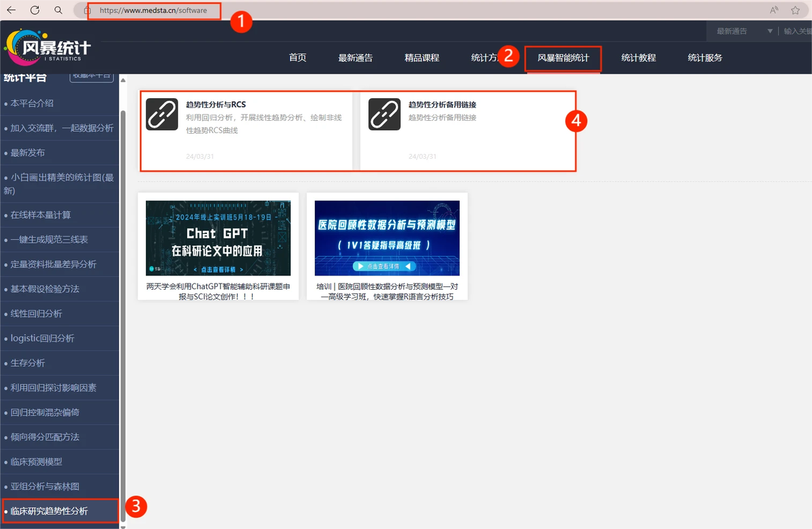Click the scrollbar up arrow of sidebar
The width and height of the screenshot is (812, 529).
pyautogui.click(x=123, y=80)
